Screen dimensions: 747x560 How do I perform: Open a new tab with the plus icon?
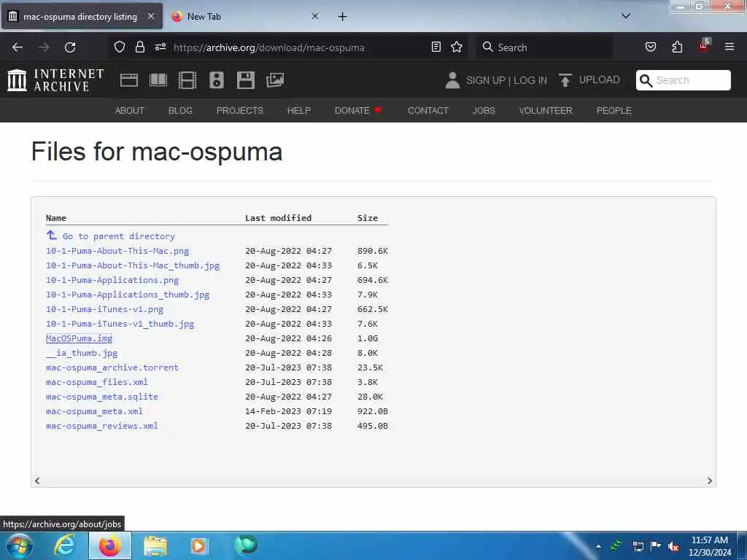[343, 17]
